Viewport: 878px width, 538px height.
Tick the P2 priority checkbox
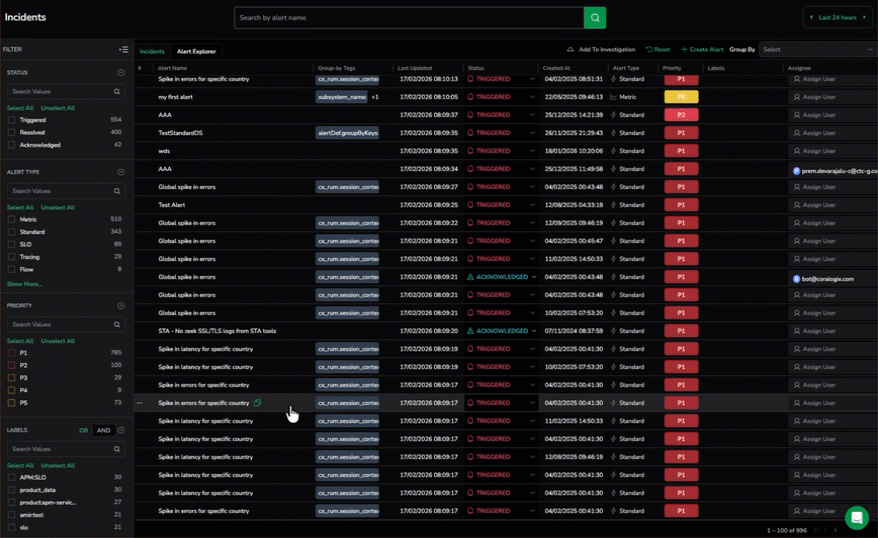tap(12, 365)
